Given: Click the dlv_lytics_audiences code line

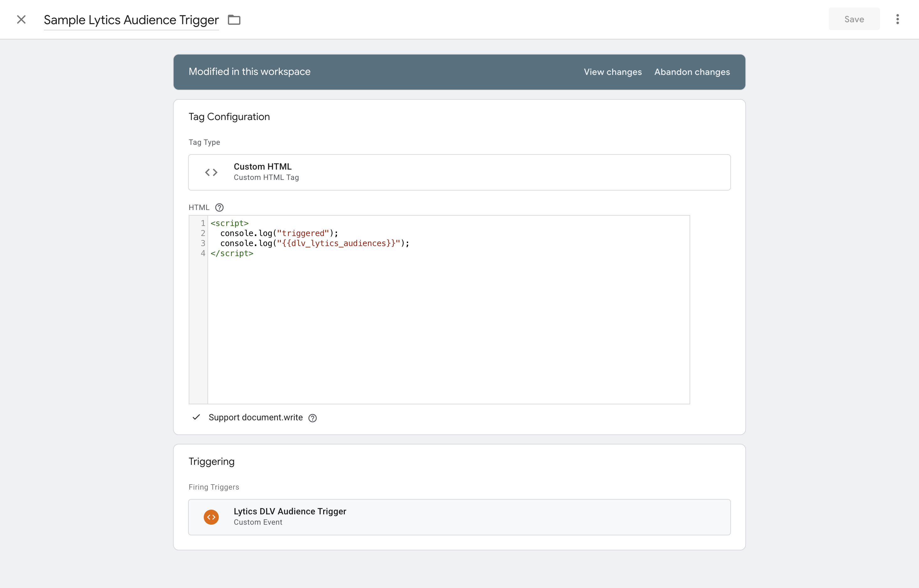Looking at the screenshot, I should coord(315,243).
